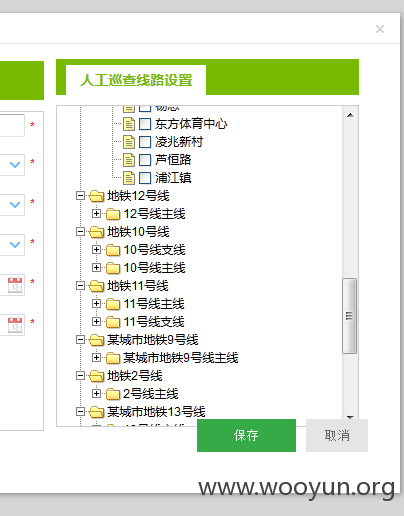The image size is (404, 516).
Task: Open the second dropdown arrow on the left form
Action: pos(15,205)
